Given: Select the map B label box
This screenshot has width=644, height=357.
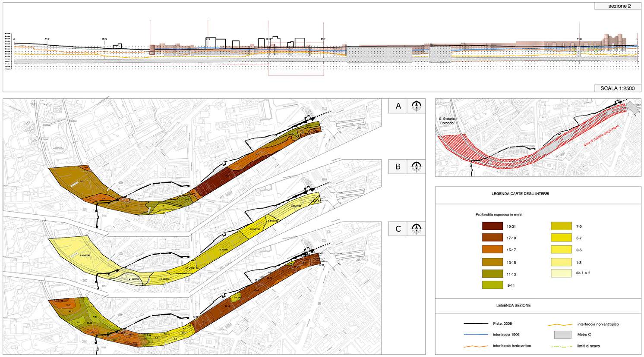Looking at the screenshot, I should coord(398,167).
